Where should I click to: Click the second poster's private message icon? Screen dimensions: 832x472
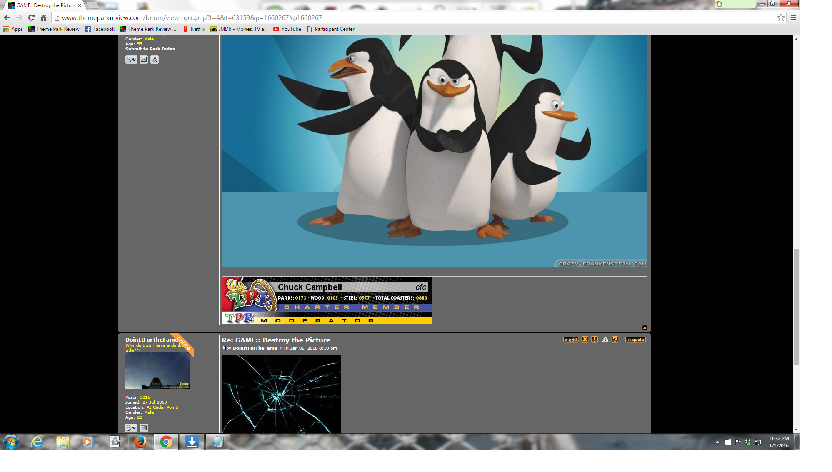[x=144, y=427]
